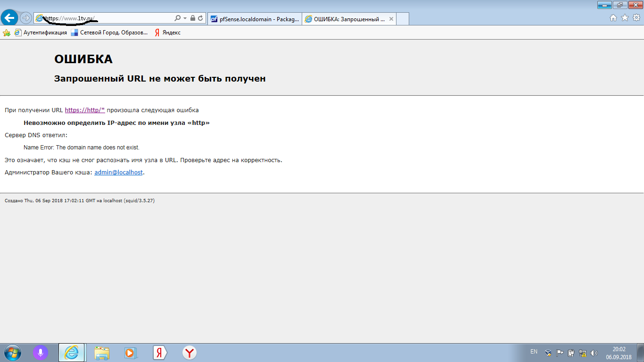Open Favorites star in top right
Viewport: 644px width, 362px height.
point(625,18)
